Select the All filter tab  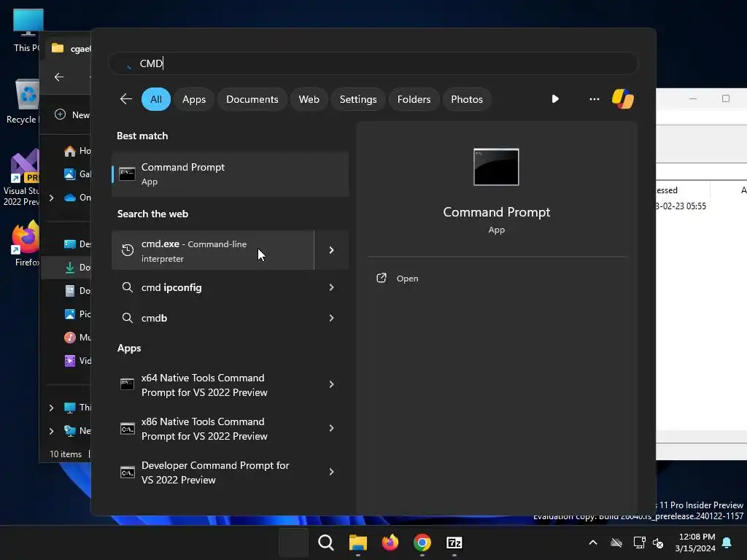point(156,99)
